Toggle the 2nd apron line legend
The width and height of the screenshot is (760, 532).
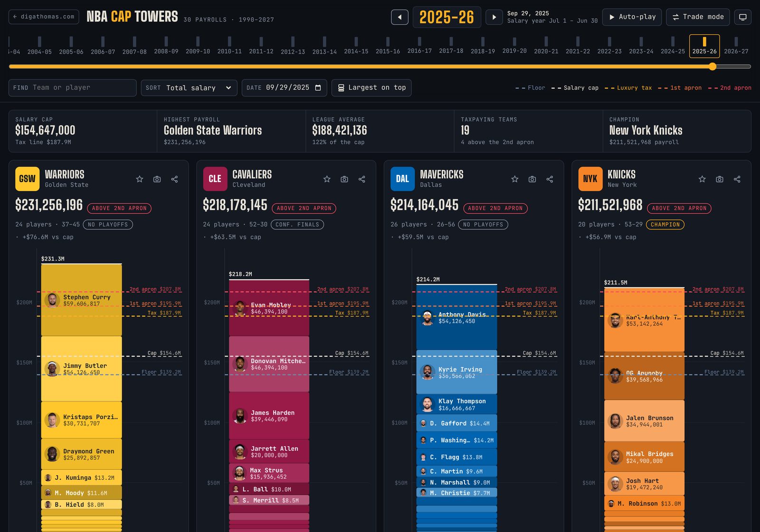730,88
